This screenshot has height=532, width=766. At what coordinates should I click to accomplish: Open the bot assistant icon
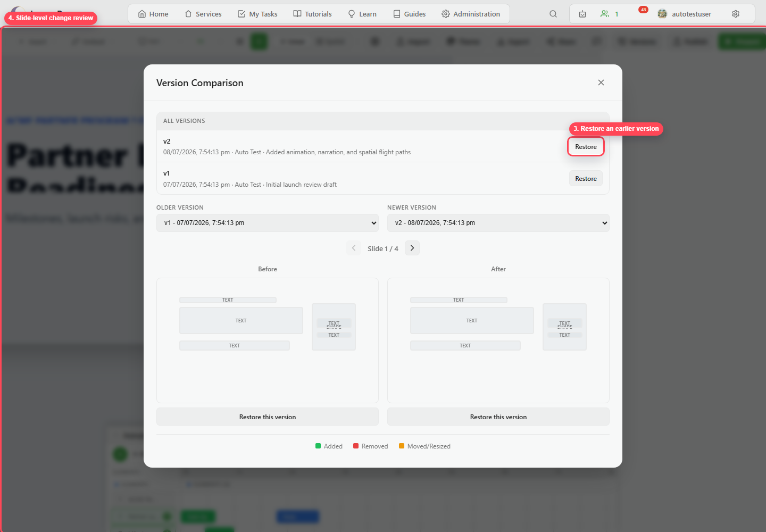582,14
